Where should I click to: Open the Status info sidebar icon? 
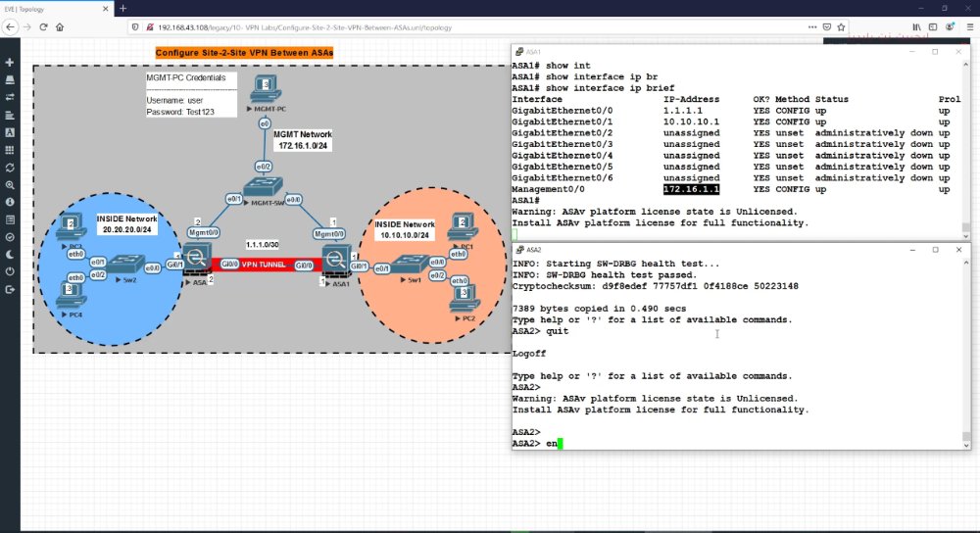(10, 202)
